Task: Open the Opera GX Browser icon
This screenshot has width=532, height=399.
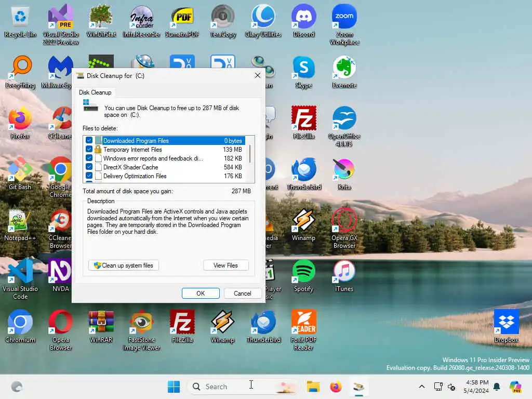Action: (x=344, y=228)
